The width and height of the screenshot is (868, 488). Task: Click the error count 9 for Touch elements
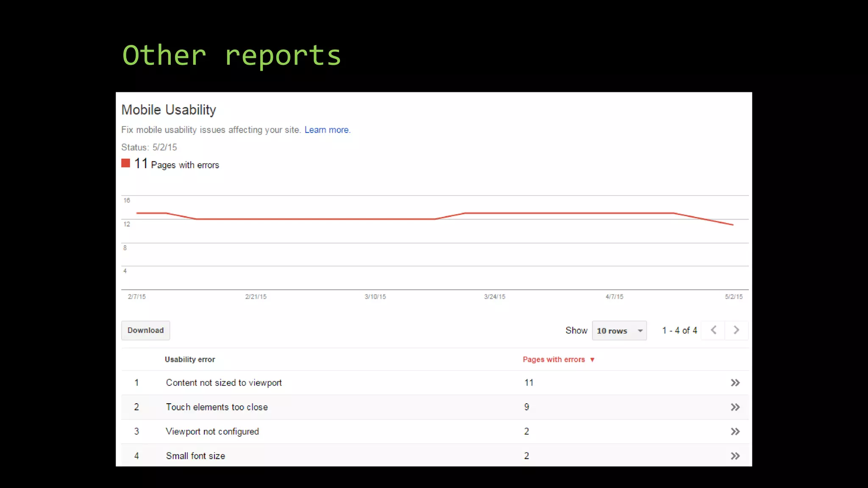[526, 407]
